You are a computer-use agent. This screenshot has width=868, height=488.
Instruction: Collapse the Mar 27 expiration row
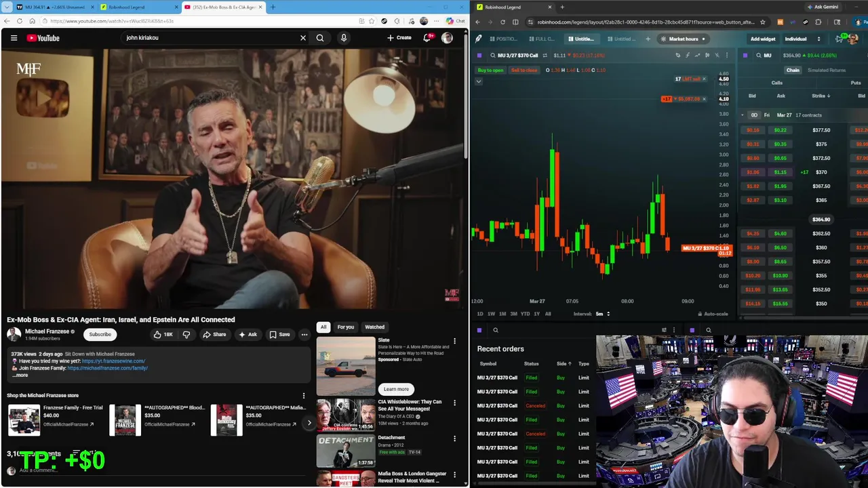[743, 115]
